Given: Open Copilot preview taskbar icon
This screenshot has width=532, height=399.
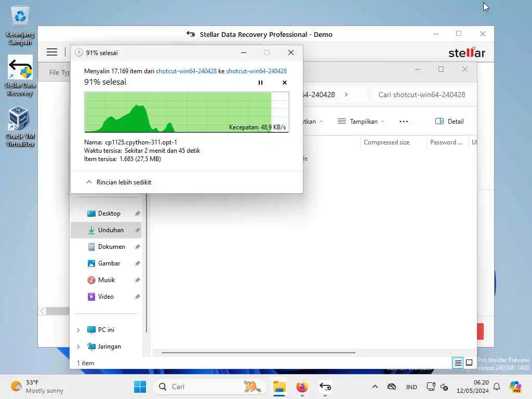Looking at the screenshot, I should [515, 387].
